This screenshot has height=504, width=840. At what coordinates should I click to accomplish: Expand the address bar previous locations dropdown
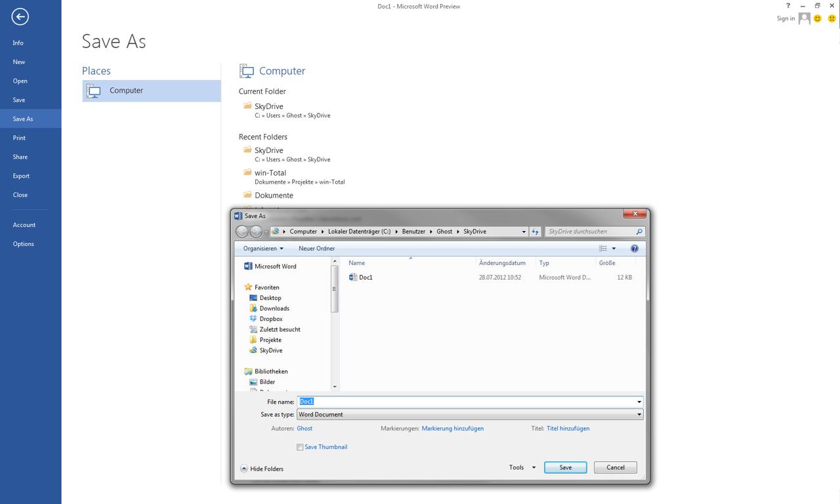click(523, 232)
